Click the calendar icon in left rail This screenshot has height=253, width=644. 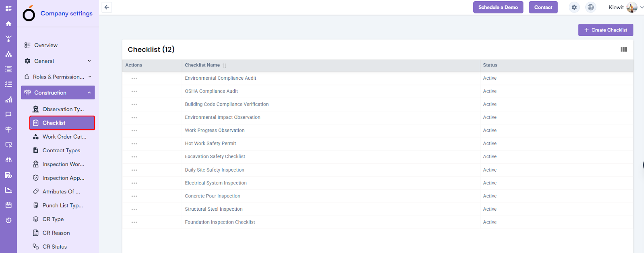[8, 205]
